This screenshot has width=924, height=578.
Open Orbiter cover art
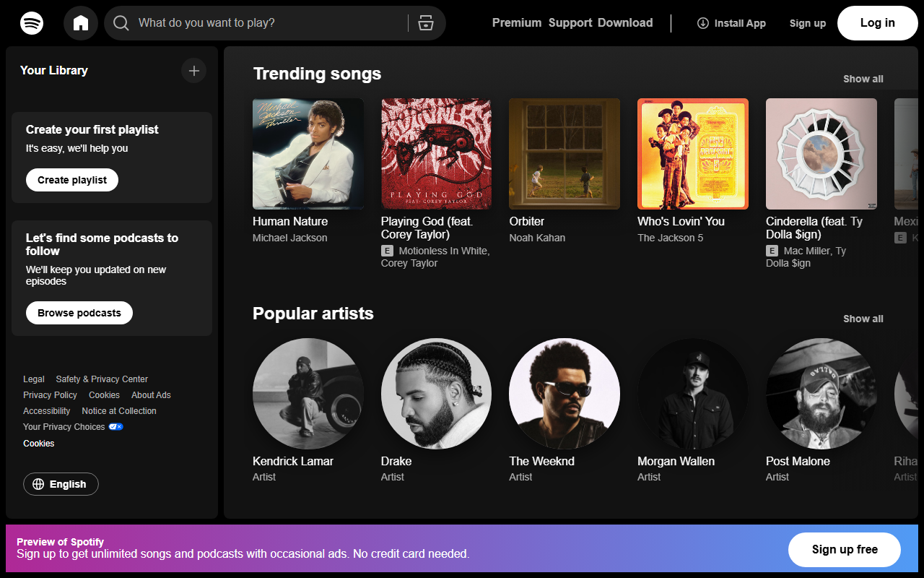pos(565,154)
